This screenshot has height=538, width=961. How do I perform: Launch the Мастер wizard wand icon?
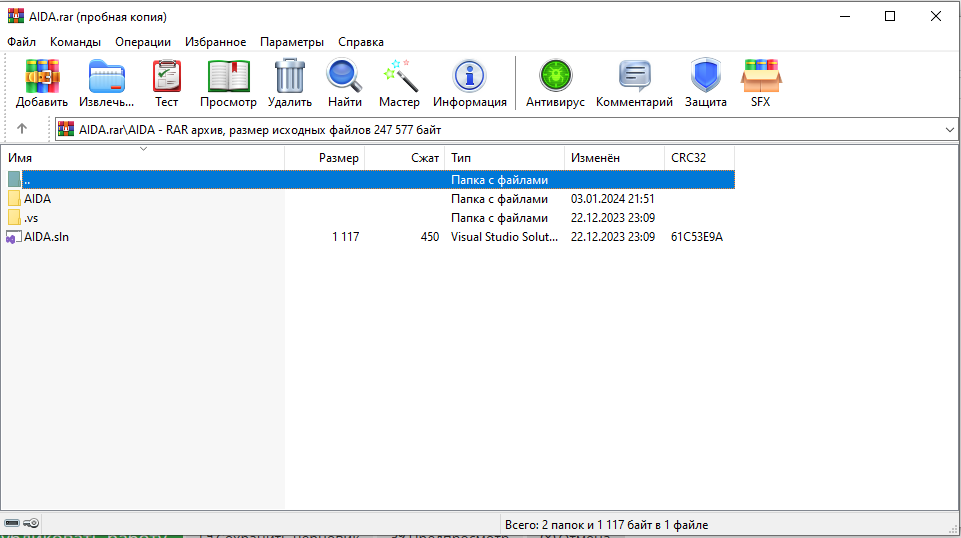point(400,77)
